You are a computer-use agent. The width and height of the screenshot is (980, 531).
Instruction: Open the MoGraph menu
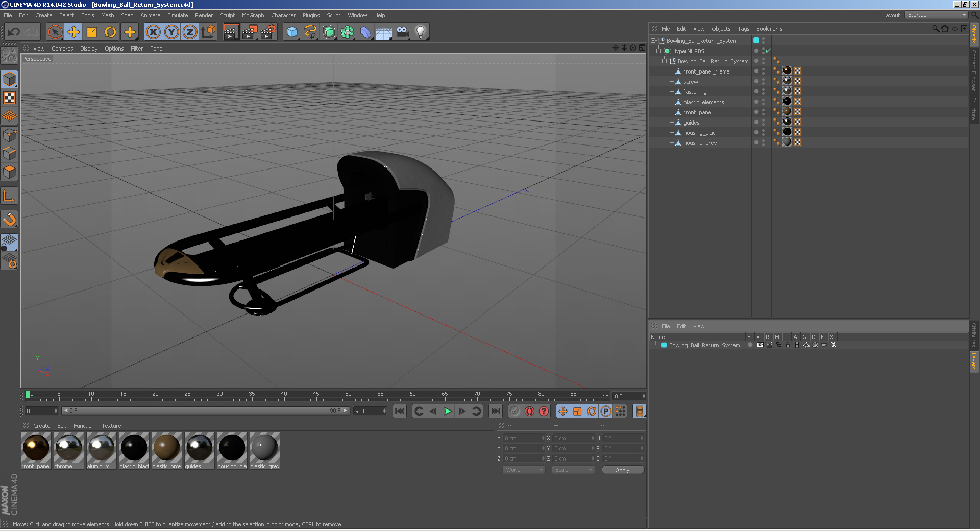click(253, 15)
